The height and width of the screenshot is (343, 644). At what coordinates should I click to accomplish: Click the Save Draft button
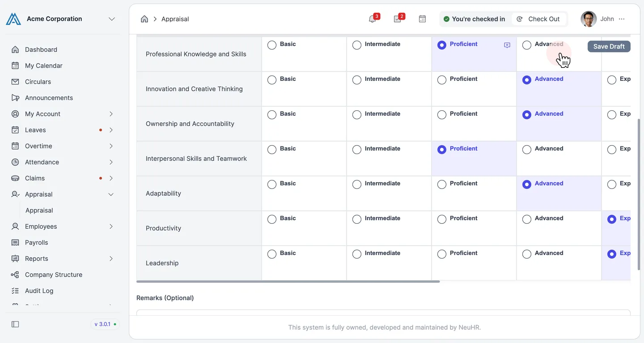pos(609,46)
